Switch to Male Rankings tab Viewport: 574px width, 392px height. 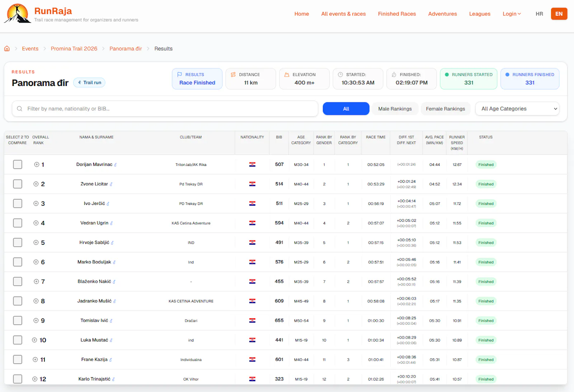[395, 109]
